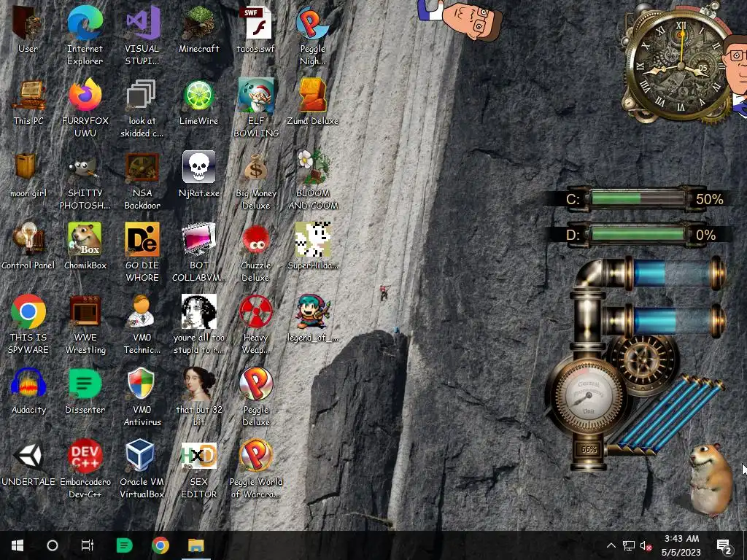The width and height of the screenshot is (747, 560).
Task: Click the CPU gauge dial gadget
Action: tap(589, 396)
